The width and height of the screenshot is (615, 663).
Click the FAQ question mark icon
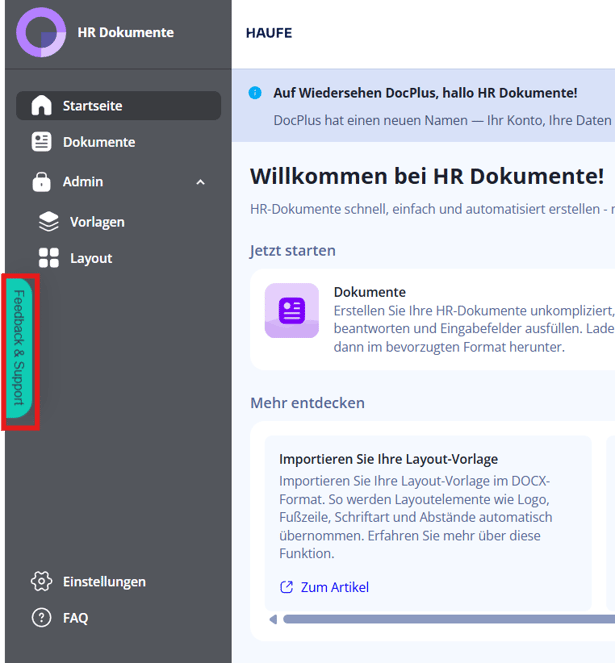[x=41, y=618]
